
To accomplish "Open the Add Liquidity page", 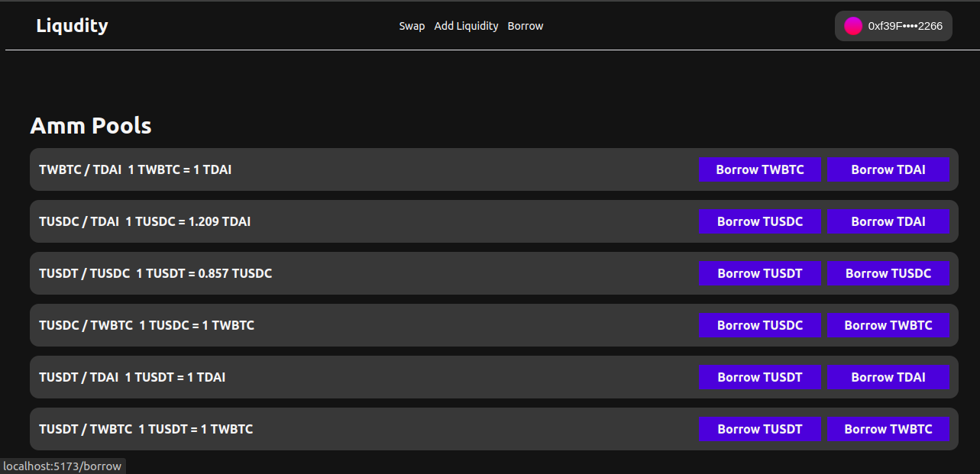I will click(466, 26).
